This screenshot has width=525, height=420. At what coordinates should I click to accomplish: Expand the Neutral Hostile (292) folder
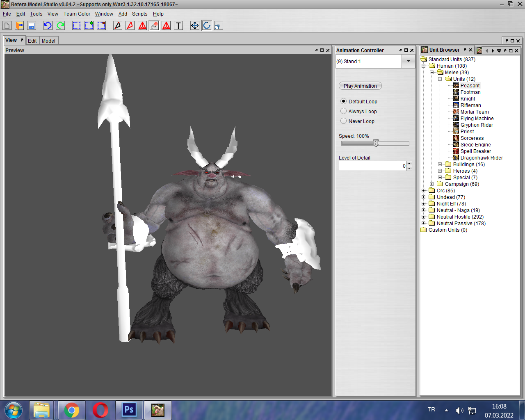point(424,217)
